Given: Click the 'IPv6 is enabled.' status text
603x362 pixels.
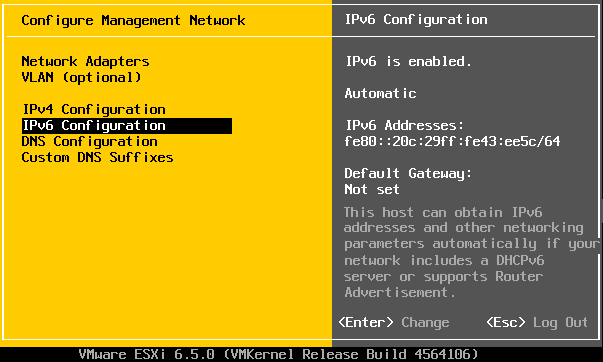Looking at the screenshot, I should click(x=408, y=61).
